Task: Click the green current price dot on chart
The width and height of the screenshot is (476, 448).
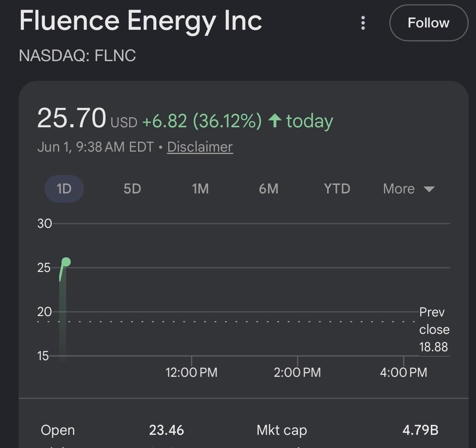Action: click(66, 262)
